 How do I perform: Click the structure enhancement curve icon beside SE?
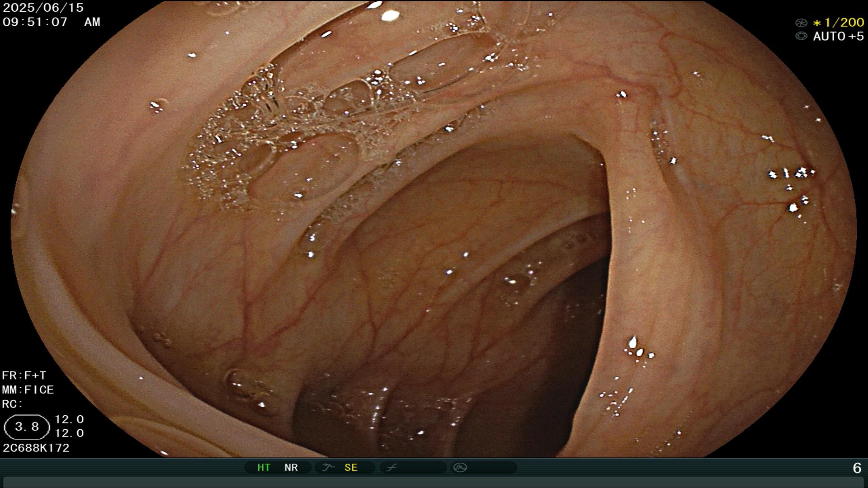click(328, 468)
